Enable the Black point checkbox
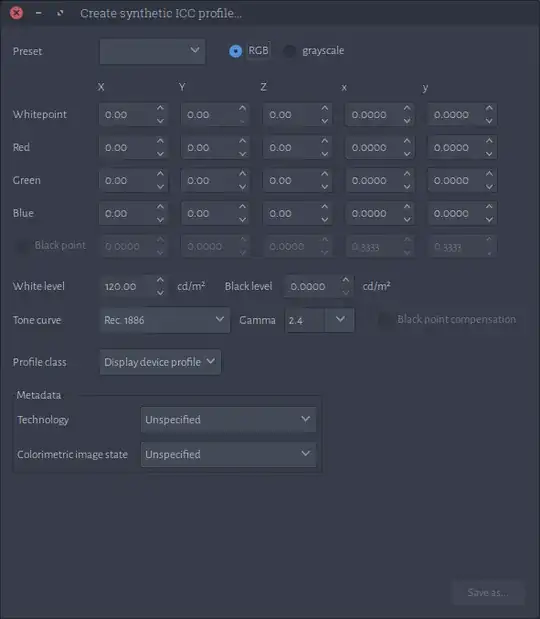 point(21,246)
